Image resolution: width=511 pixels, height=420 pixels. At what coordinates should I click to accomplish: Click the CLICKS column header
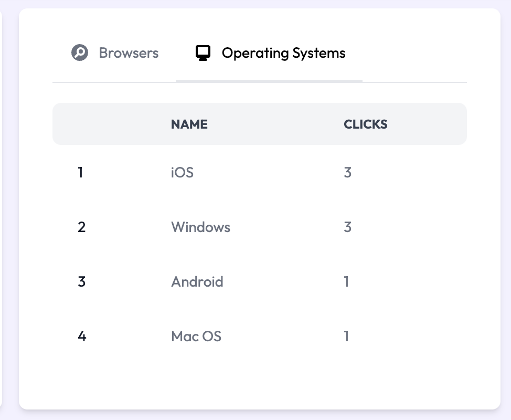pyautogui.click(x=366, y=124)
